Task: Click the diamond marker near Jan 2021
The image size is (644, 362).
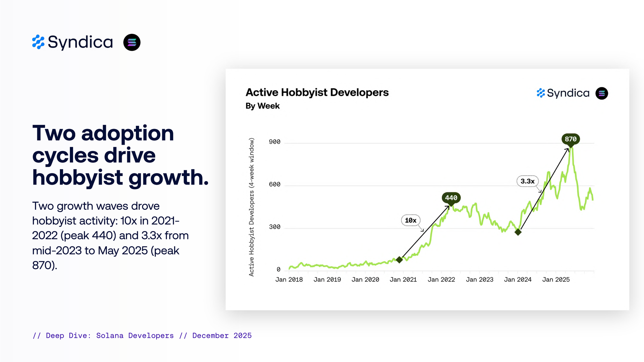Action: pos(399,259)
